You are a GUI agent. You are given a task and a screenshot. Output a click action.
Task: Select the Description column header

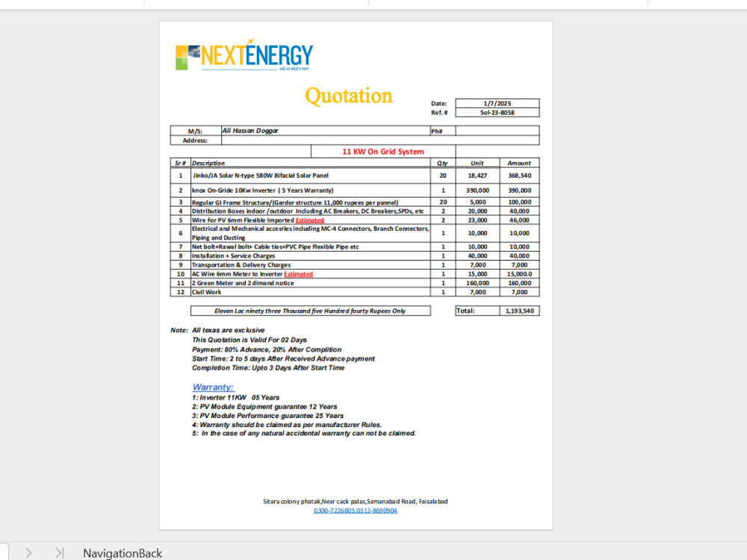pos(208,163)
